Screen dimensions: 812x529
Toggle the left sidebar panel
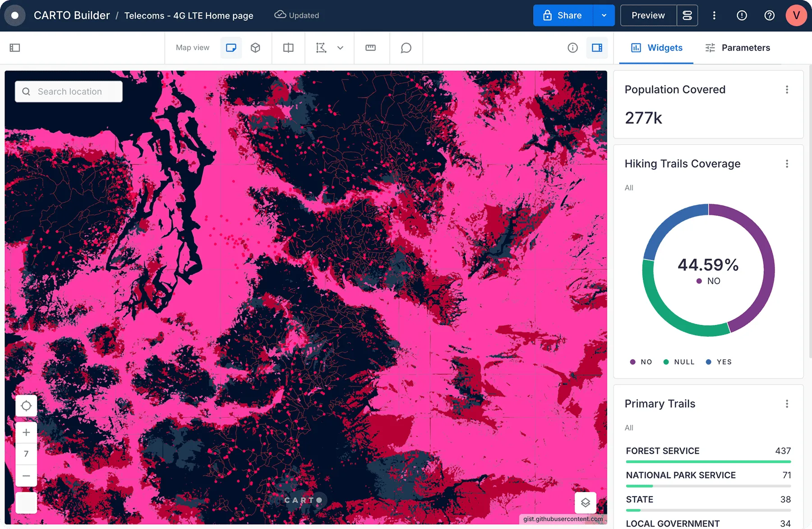pyautogui.click(x=15, y=47)
